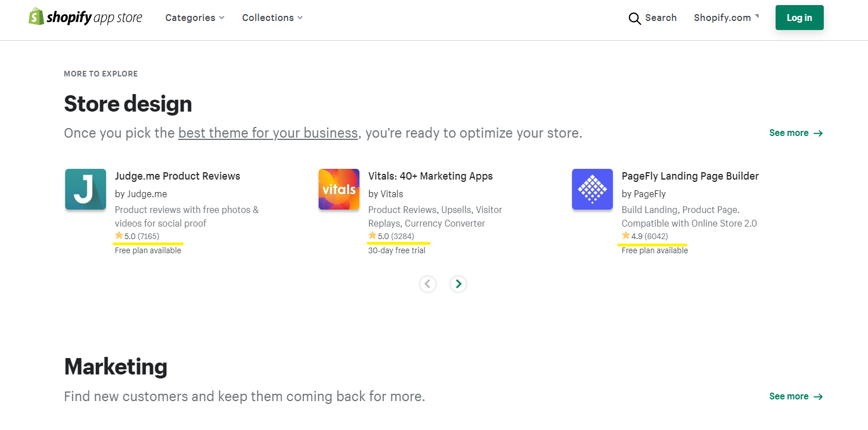The width and height of the screenshot is (868, 430).
Task: Open PageFly Landing Page Builder title
Action: coord(690,176)
